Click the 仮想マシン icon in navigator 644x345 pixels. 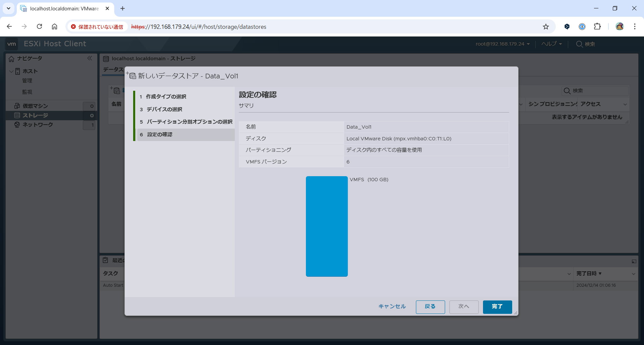coord(17,106)
